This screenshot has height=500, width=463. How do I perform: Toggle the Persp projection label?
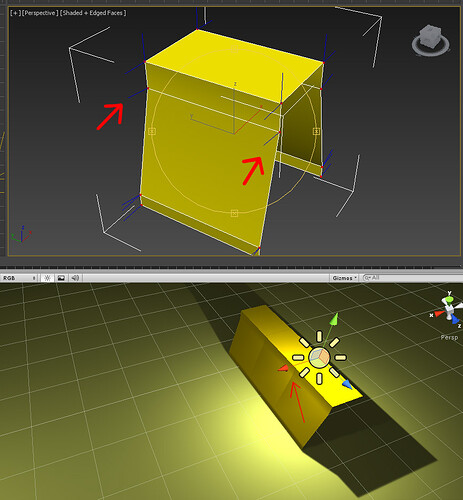tap(449, 337)
